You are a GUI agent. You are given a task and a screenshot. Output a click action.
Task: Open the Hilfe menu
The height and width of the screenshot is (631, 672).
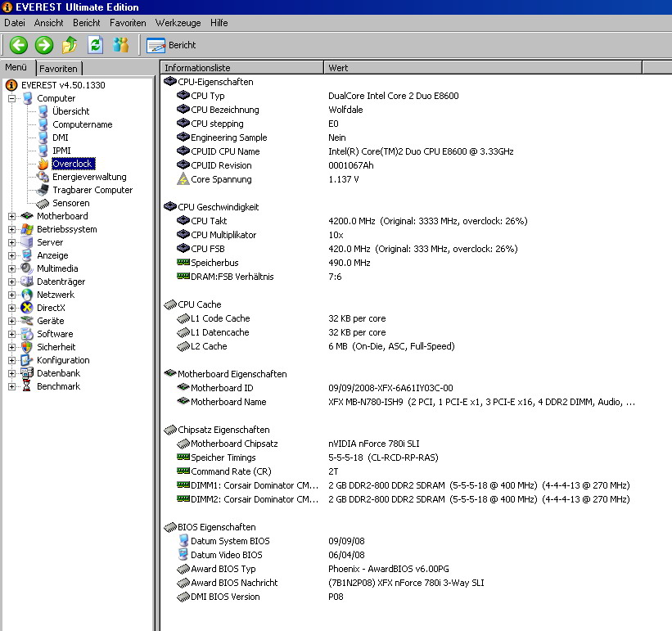point(219,23)
